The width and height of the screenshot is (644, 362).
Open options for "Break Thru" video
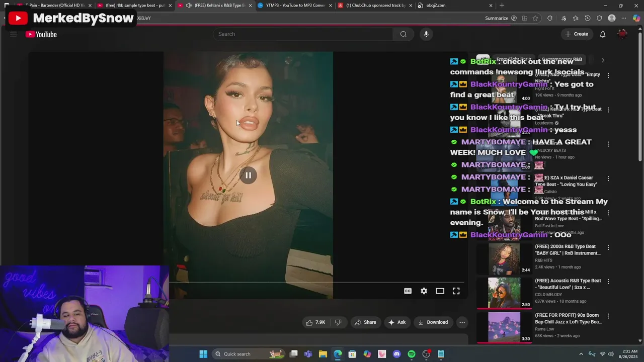[608, 110]
